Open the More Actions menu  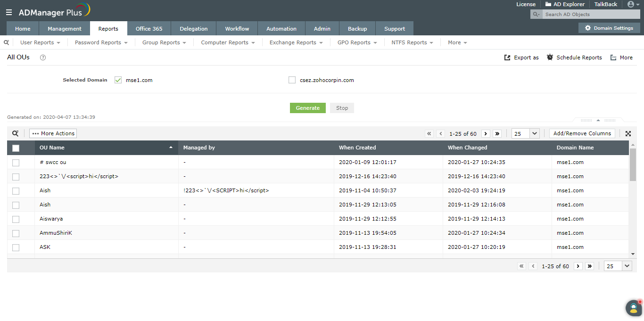tap(53, 133)
